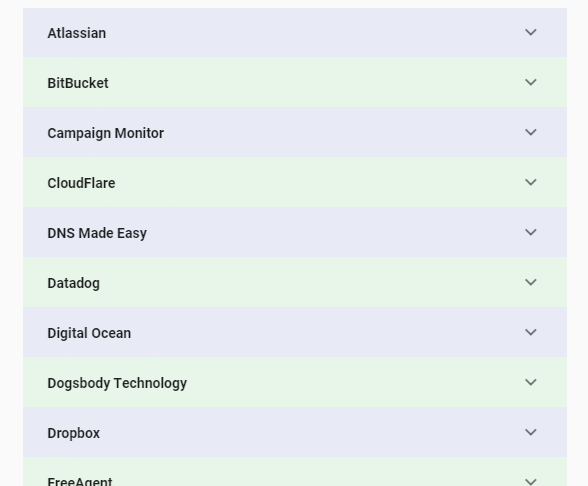Open the Campaign Monitor chevron arrow
588x486 pixels.
pos(531,132)
